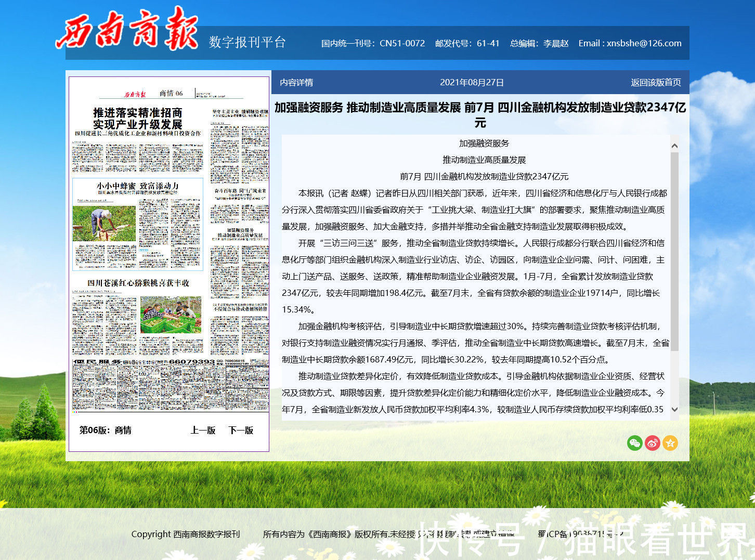Click the kiwi harvest photo in preview
Image resolution: width=755 pixels, height=560 pixels.
coord(171,315)
